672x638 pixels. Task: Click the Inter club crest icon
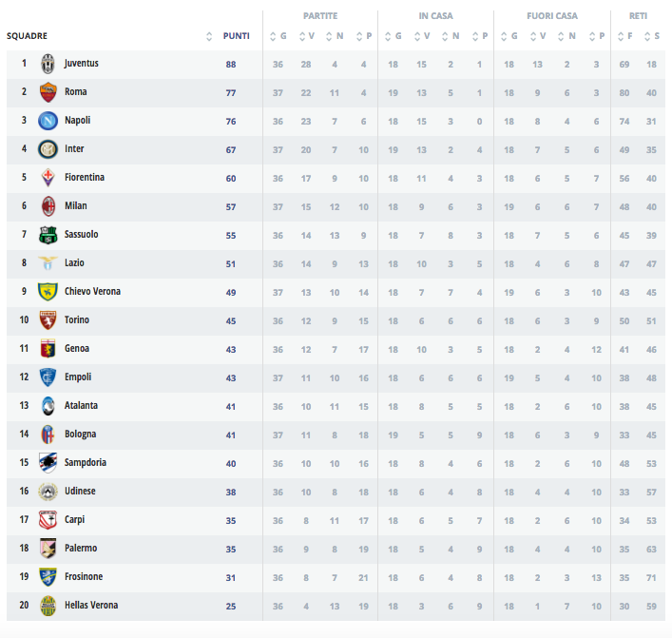click(48, 149)
